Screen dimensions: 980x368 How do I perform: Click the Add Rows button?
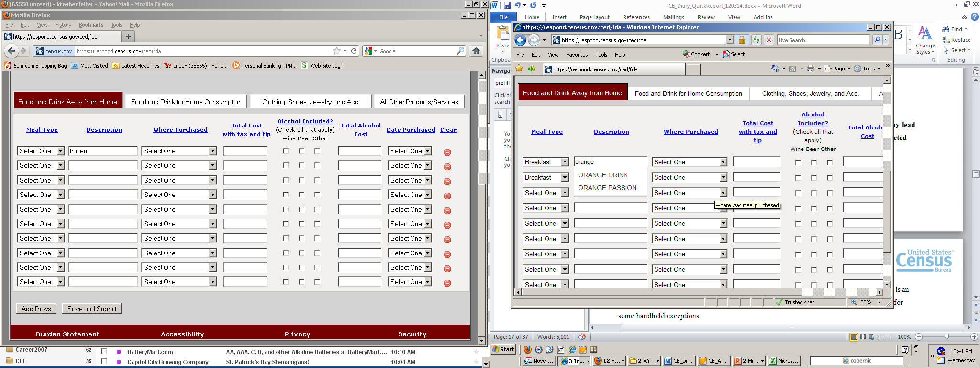pos(36,309)
